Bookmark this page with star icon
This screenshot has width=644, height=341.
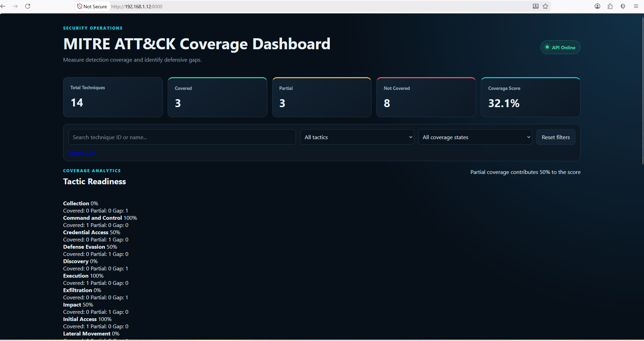coord(545,6)
